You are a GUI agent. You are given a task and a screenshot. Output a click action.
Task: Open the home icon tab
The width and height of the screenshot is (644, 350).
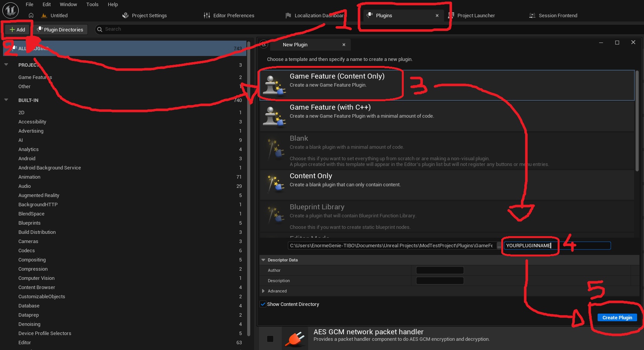point(31,15)
